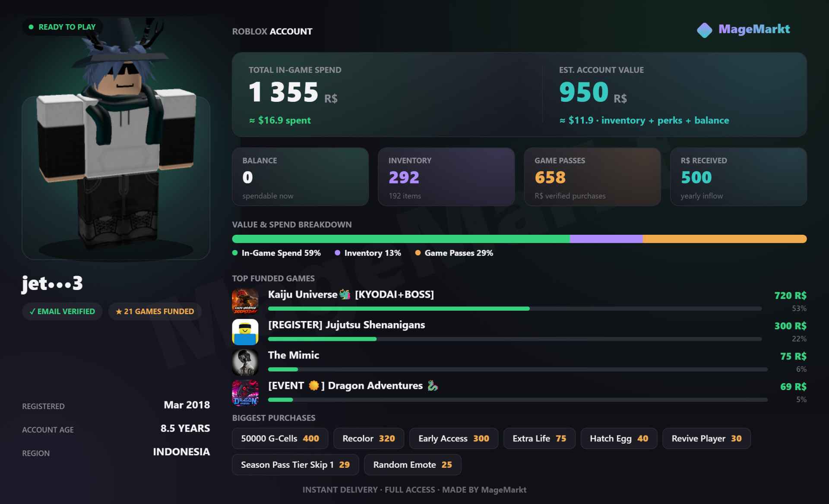
Task: Open the Inventory 292 stat card
Action: [x=446, y=177]
